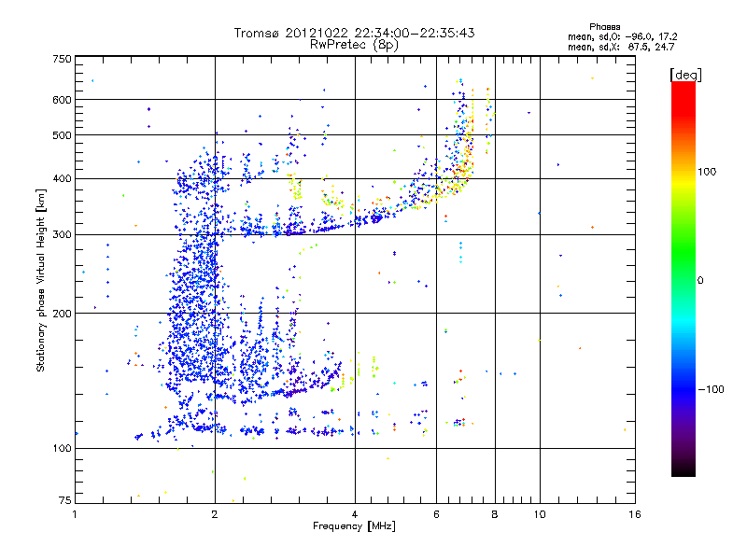Click the x-axis tick label '1'
The width and height of the screenshot is (747, 560).
click(x=75, y=514)
